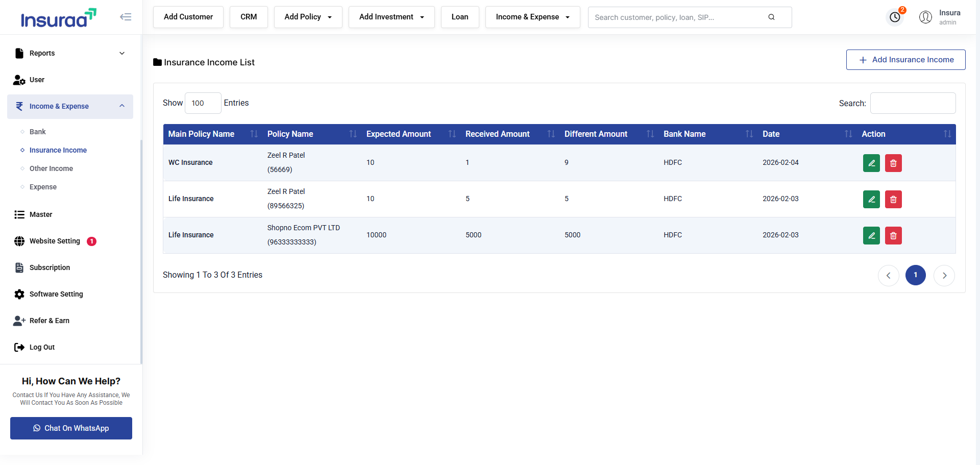Open the Show entries count dropdown
This screenshot has height=465, width=980.
click(x=203, y=103)
